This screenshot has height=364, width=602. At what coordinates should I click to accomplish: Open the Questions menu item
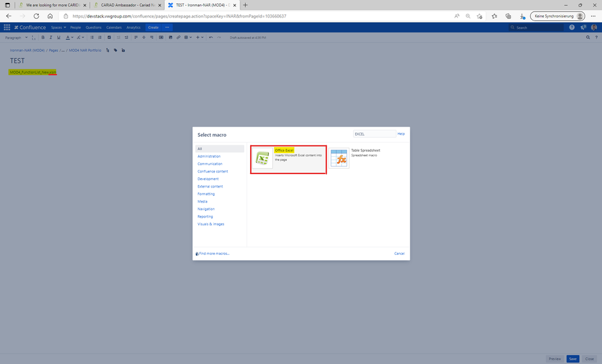(x=93, y=27)
